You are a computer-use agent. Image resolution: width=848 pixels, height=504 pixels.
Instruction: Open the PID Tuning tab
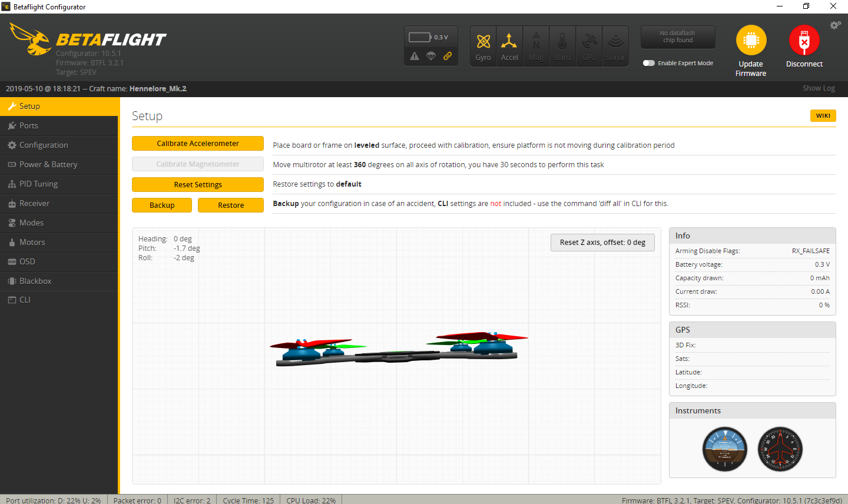(59, 184)
